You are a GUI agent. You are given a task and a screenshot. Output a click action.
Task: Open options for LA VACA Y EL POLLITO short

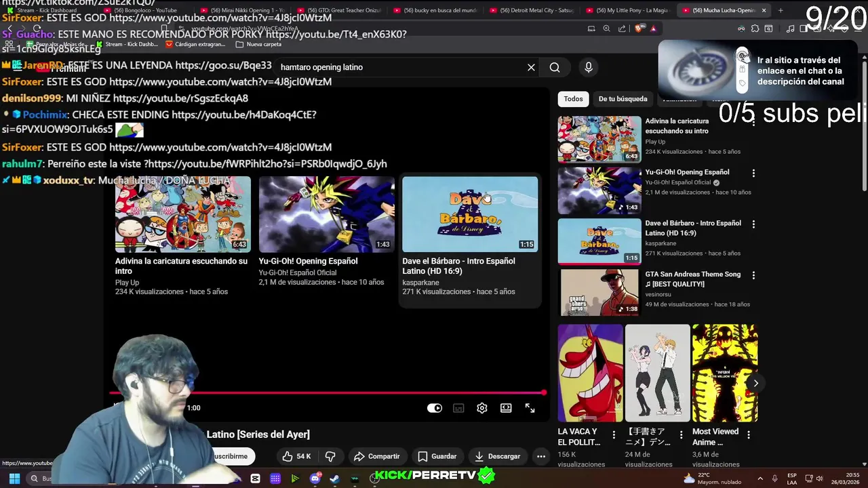(614, 434)
